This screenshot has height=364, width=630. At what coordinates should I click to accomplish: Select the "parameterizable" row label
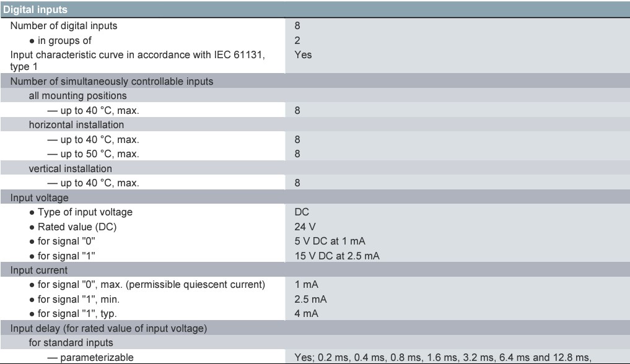tap(90, 357)
